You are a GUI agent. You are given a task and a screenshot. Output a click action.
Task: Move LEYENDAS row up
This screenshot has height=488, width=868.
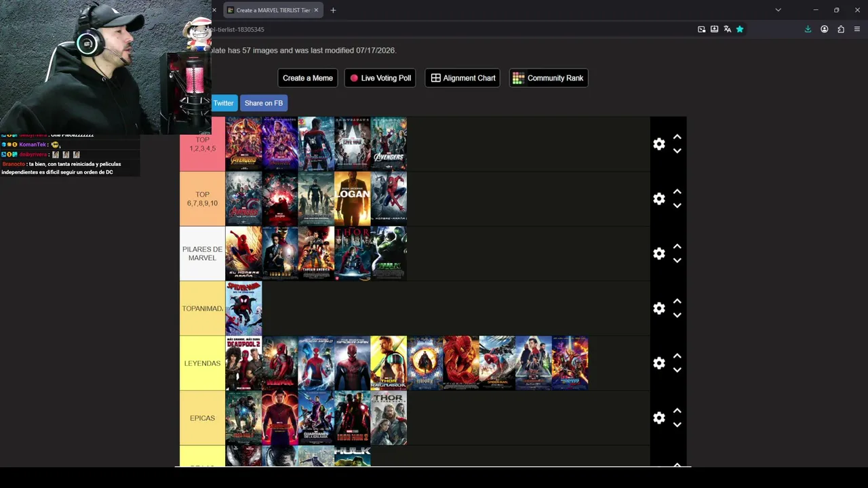click(x=677, y=357)
